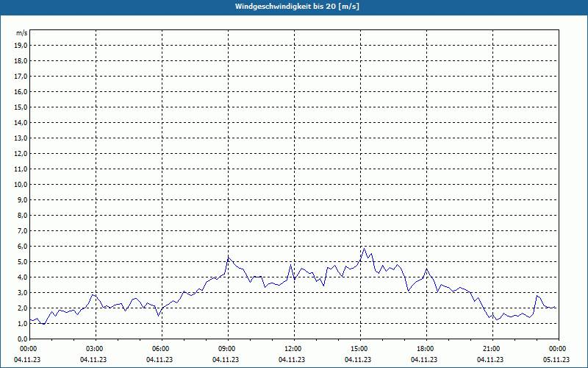Click the 18:00 time axis label
The height and width of the screenshot is (368, 588).
point(425,349)
